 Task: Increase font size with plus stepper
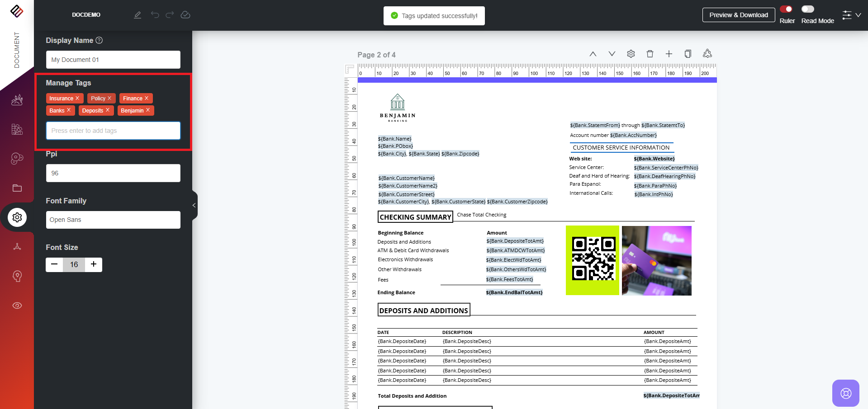pyautogui.click(x=94, y=264)
